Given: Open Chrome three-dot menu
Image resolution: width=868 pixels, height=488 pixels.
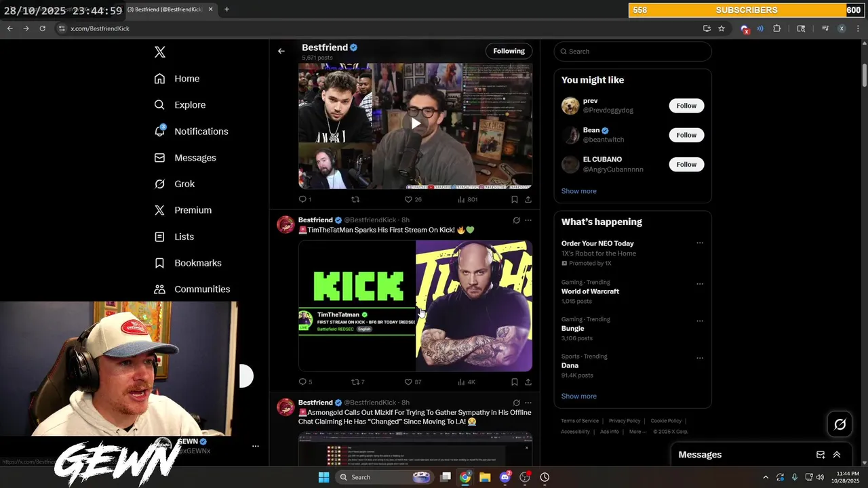Looking at the screenshot, I should (x=859, y=28).
